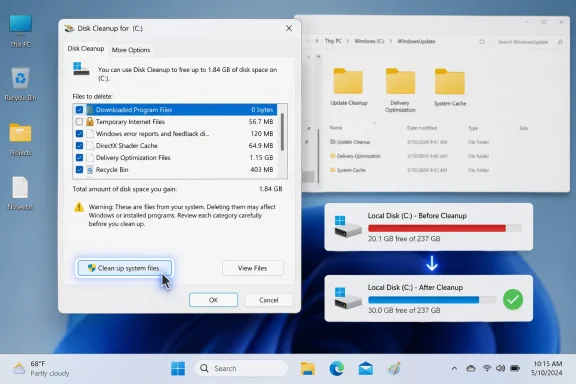Uncheck the Recycle Bin checkbox in the list
Viewport: 576px width, 384px height.
point(79,170)
